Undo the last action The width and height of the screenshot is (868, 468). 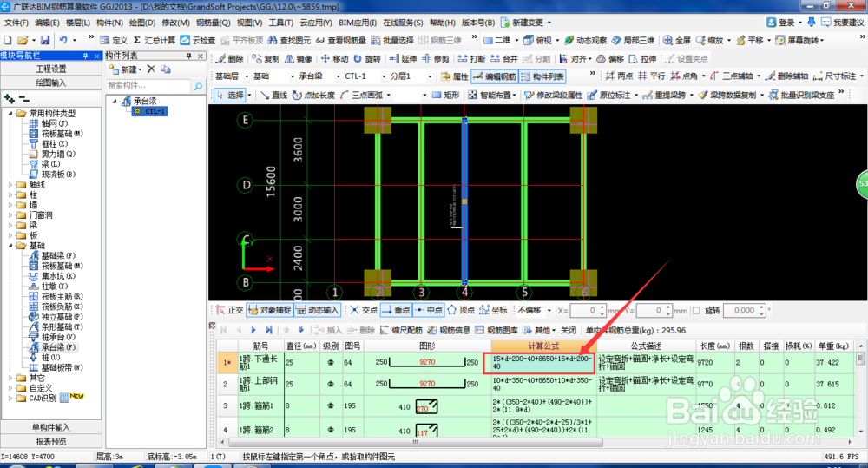tap(63, 41)
